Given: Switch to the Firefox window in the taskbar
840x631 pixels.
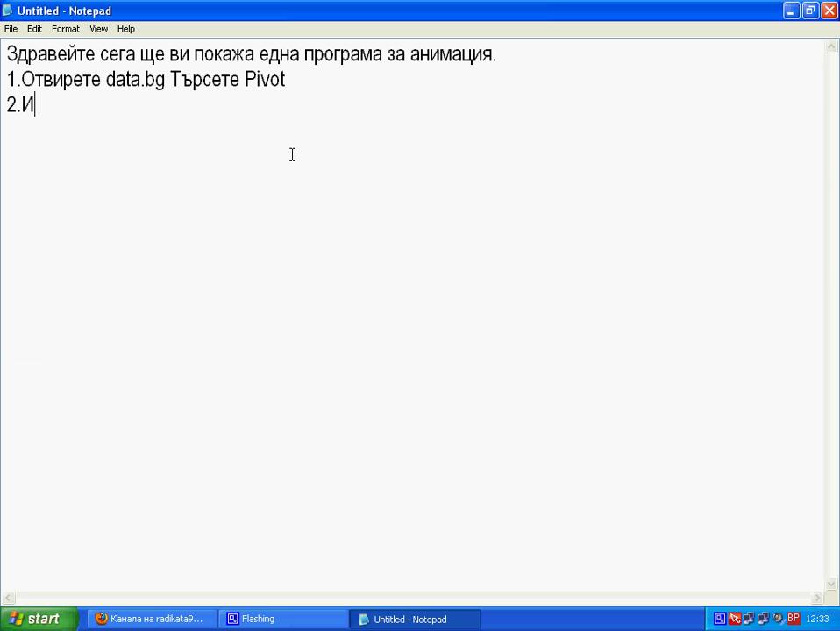Looking at the screenshot, I should pyautogui.click(x=151, y=619).
